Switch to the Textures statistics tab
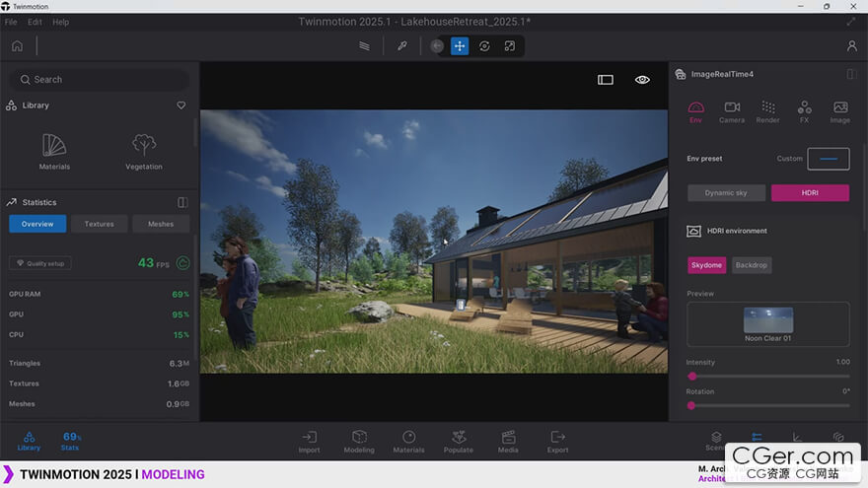The height and width of the screenshot is (488, 868). point(99,224)
